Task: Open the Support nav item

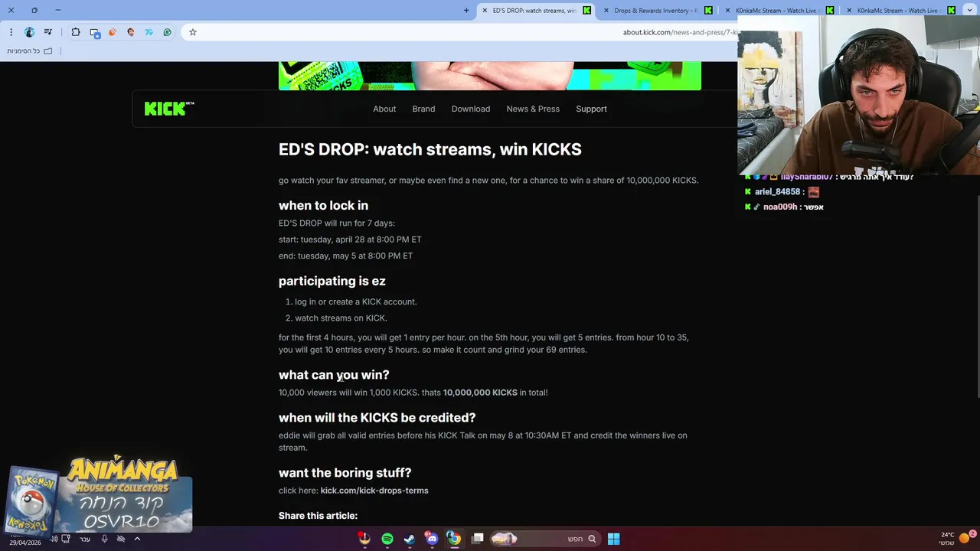Action: 591,109
